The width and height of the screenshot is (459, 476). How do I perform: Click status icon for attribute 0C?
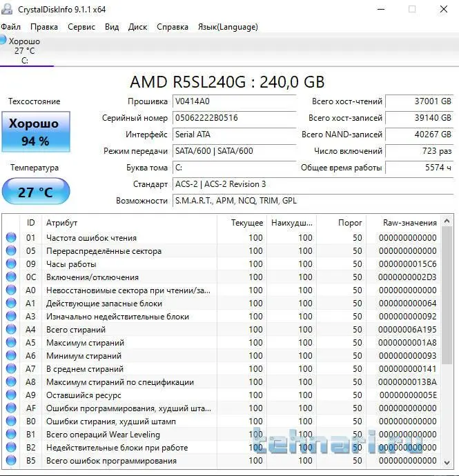click(11, 277)
